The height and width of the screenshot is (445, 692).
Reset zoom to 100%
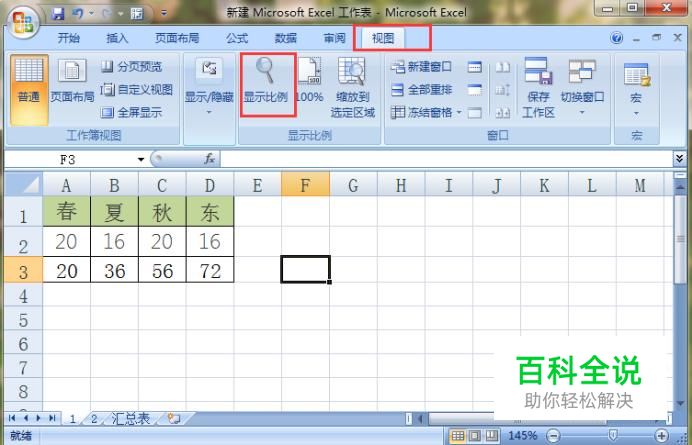(310, 82)
